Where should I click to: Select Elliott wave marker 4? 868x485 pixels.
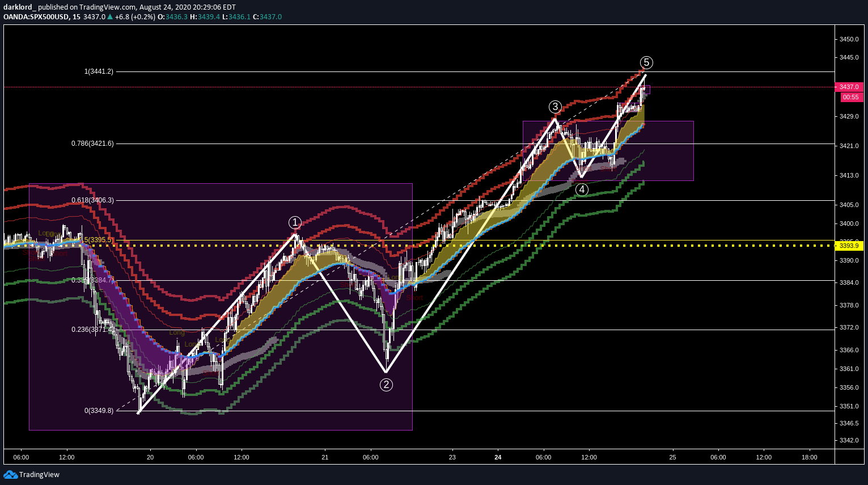click(582, 189)
